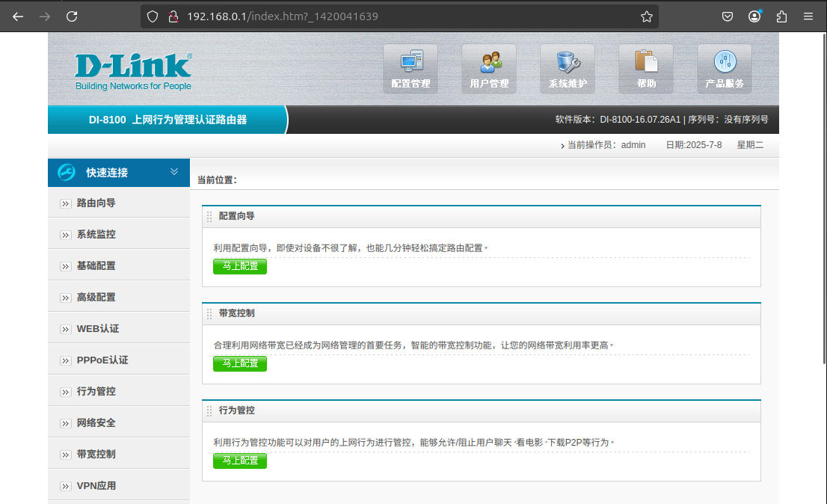Open the 产品服务 icon
This screenshot has height=504, width=827.
[725, 69]
